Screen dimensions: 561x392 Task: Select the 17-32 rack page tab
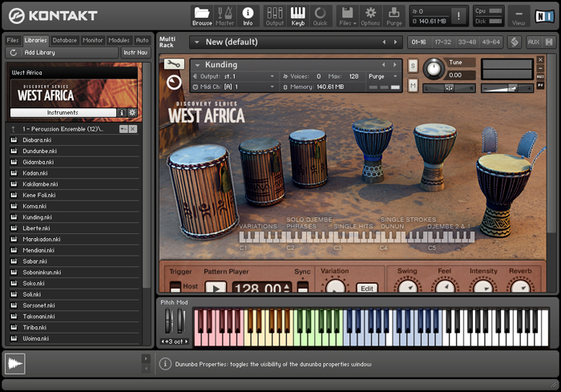click(x=443, y=42)
